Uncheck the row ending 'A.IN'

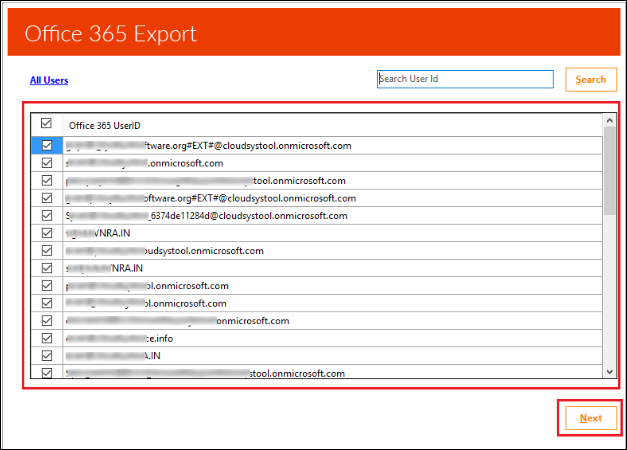click(x=47, y=356)
